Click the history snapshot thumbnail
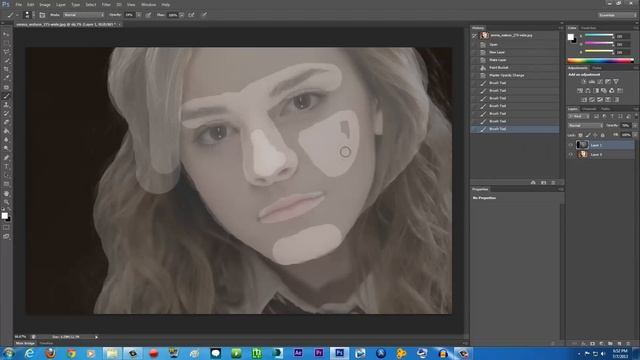This screenshot has width=640, height=360. pyautogui.click(x=484, y=36)
